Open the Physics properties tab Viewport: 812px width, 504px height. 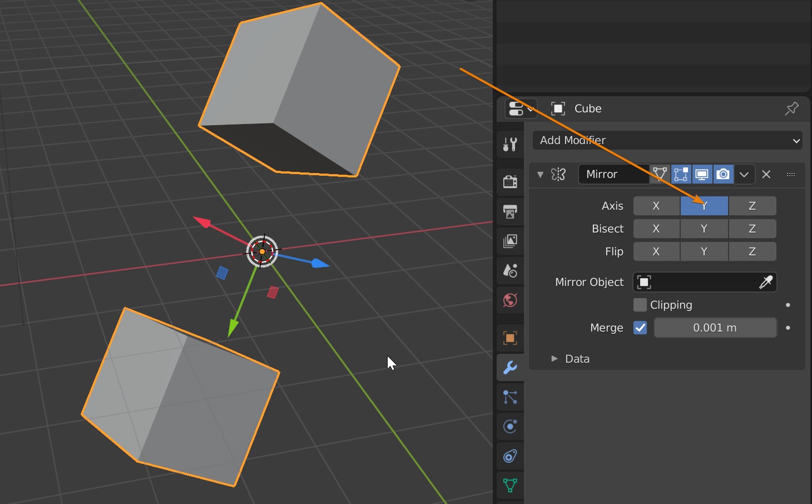click(x=510, y=427)
